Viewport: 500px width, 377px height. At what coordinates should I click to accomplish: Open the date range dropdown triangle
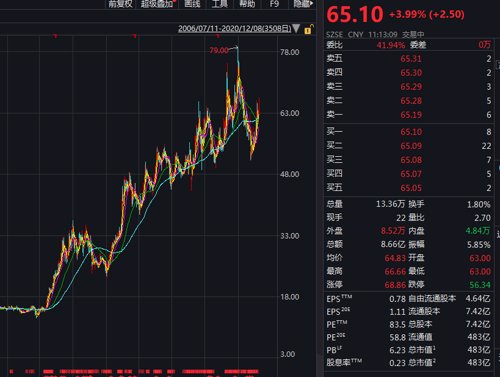pos(296,28)
